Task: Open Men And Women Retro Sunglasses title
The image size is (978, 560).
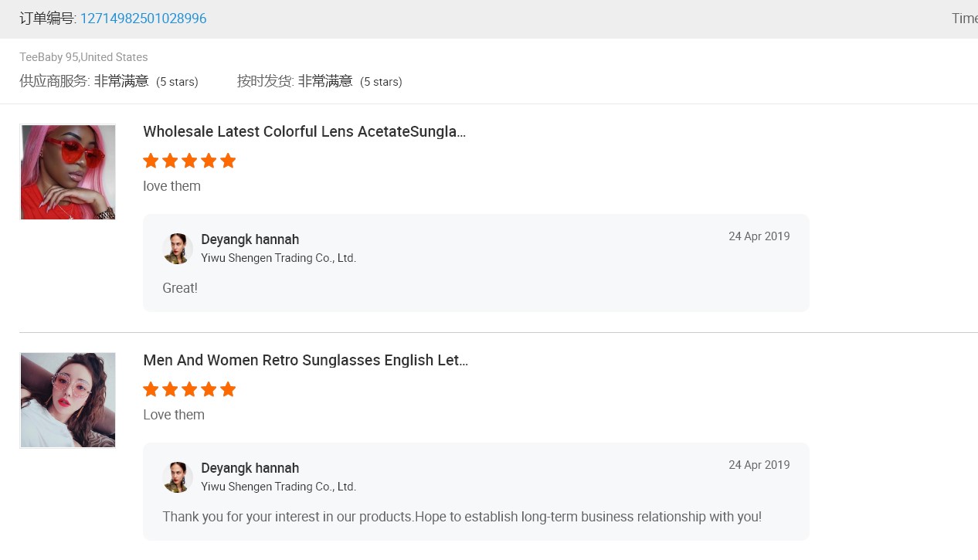Action: tap(305, 360)
